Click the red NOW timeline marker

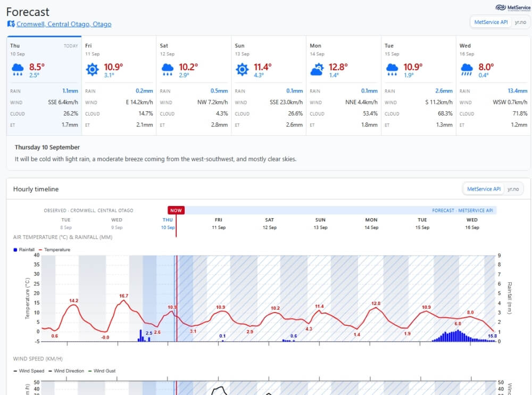pyautogui.click(x=176, y=210)
